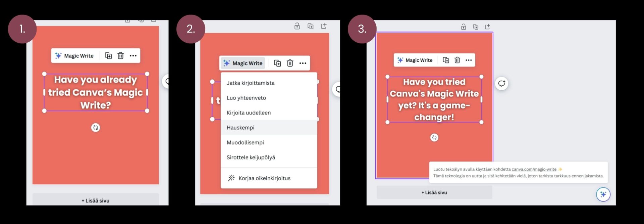The width and height of the screenshot is (644, 224).
Task: Click the duplicate icon in screenshot 2's toolbar
Action: pos(277,63)
